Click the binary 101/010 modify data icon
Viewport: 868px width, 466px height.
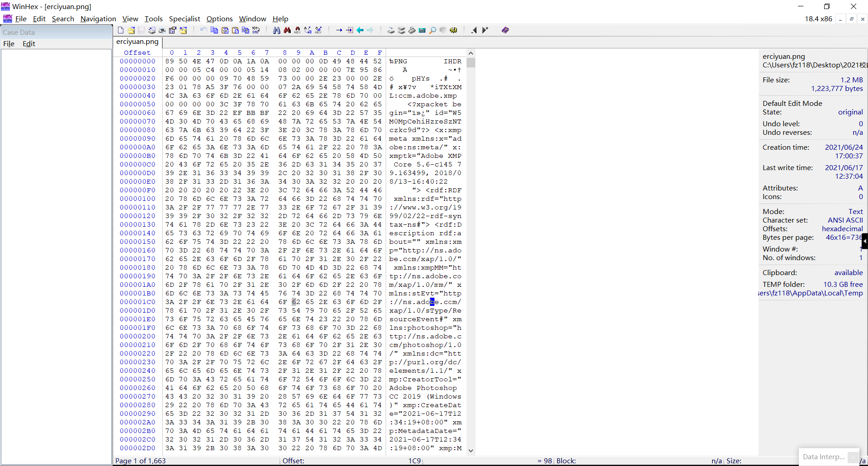click(256, 30)
